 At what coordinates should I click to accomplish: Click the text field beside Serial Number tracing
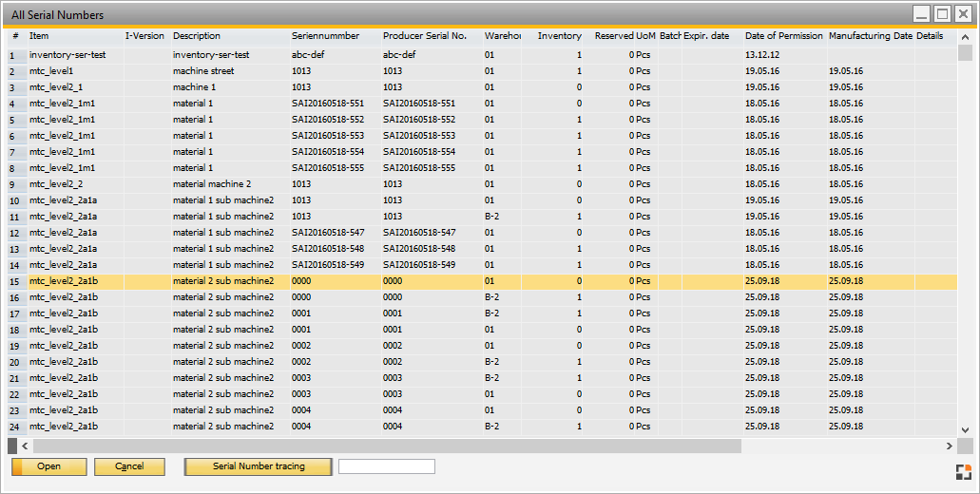[386, 466]
